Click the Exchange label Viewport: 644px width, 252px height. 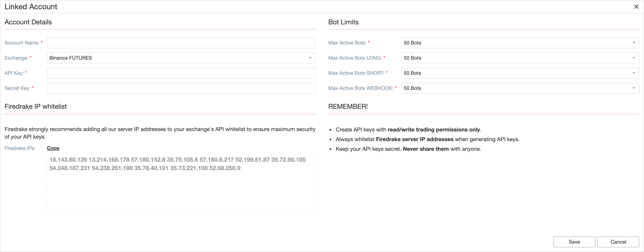point(16,58)
